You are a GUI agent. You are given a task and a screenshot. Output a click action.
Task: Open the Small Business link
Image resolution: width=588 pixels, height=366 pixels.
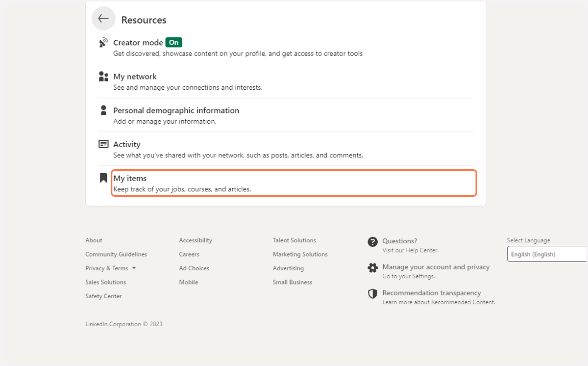coord(293,282)
